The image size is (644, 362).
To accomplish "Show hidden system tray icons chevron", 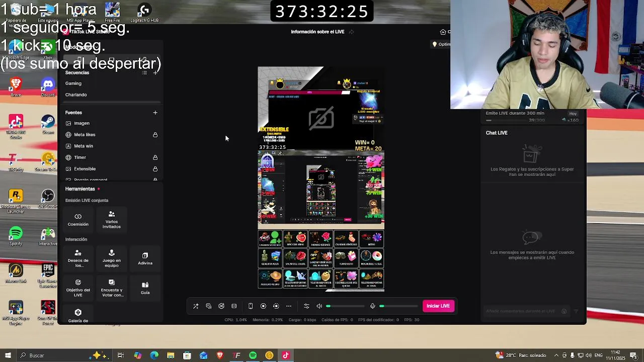I will (x=556, y=355).
